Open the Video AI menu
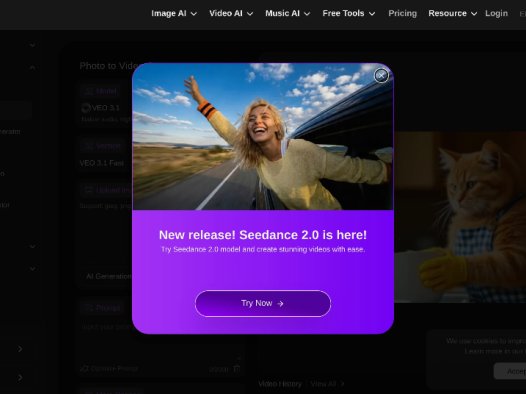Screen dimensions: 526x394 pyautogui.click(x=231, y=13)
